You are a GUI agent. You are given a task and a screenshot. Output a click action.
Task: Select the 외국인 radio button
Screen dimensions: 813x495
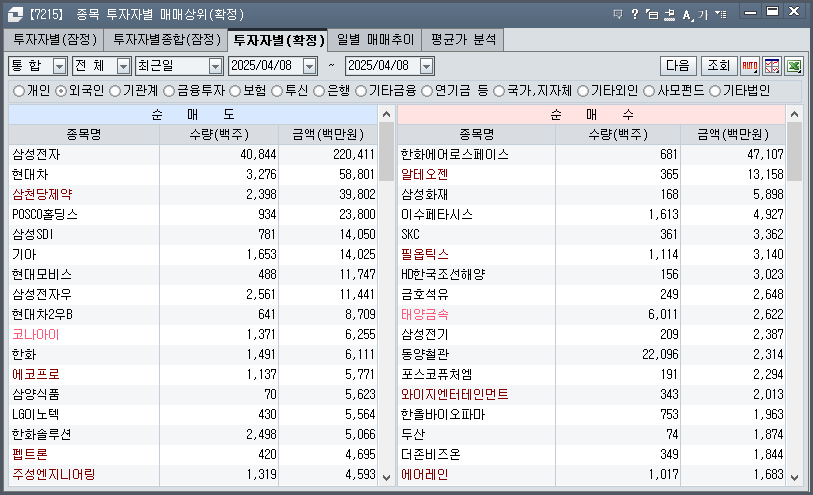coord(61,91)
